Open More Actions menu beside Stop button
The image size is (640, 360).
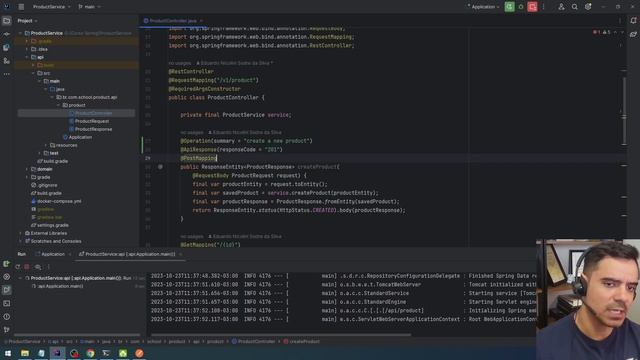tap(543, 7)
